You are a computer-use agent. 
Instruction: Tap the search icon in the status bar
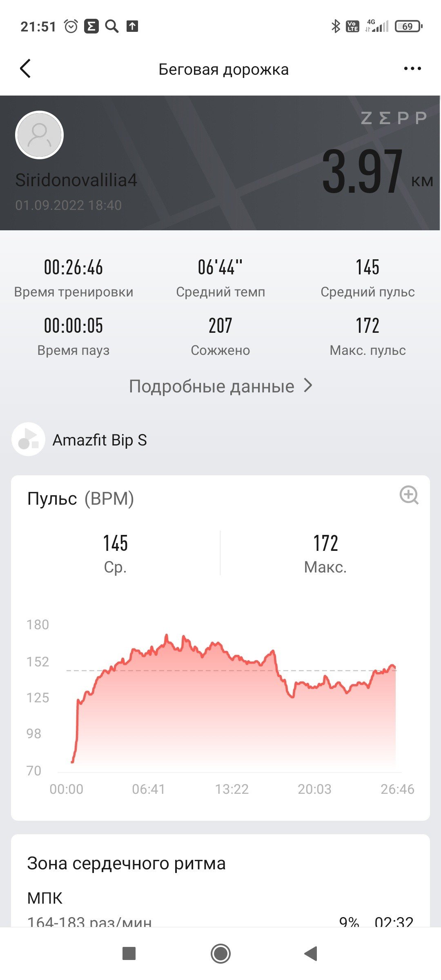111,26
